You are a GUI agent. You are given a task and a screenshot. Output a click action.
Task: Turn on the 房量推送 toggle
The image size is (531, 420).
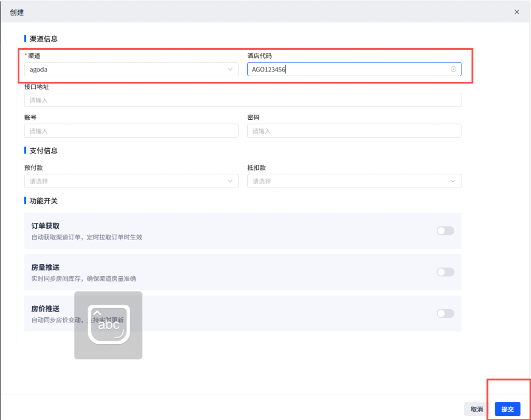(445, 272)
